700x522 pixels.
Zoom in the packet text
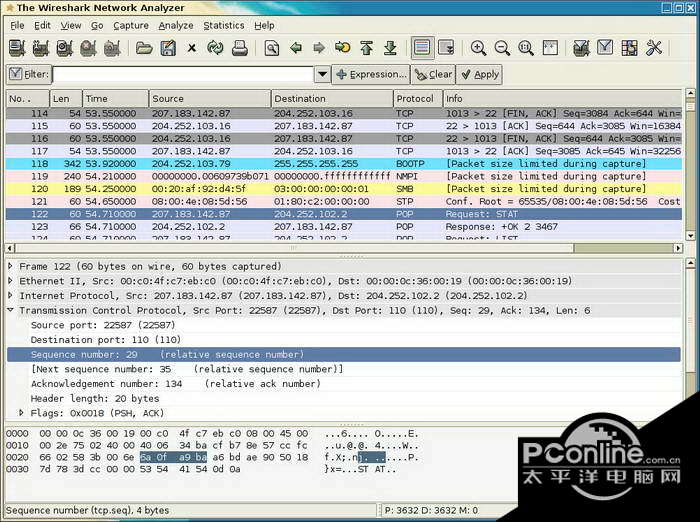pyautogui.click(x=478, y=48)
